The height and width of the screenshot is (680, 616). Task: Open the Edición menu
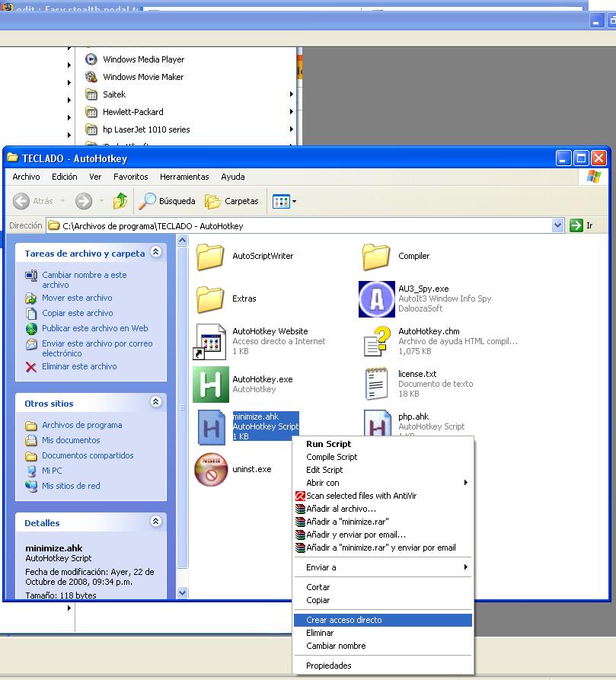pyautogui.click(x=65, y=177)
